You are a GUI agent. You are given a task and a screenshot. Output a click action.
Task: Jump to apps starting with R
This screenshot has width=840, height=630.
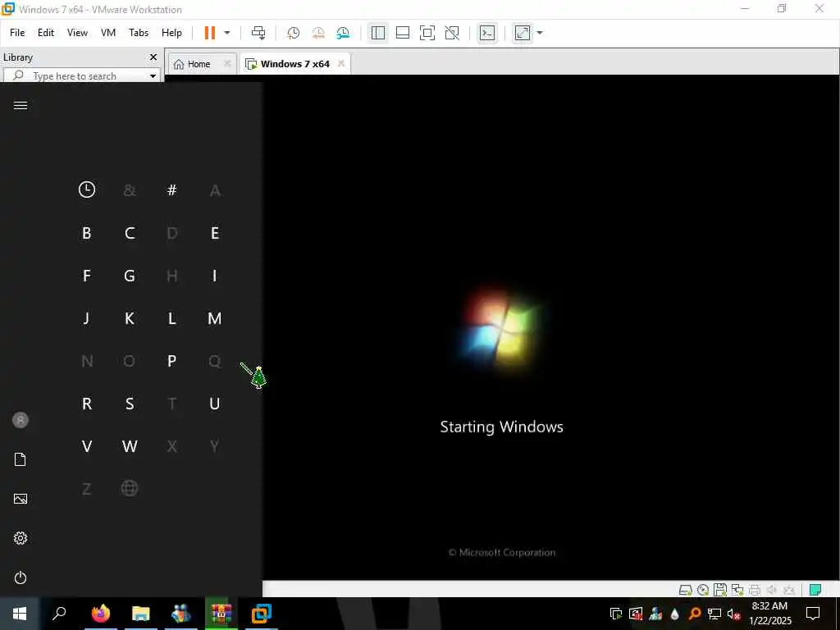87,404
